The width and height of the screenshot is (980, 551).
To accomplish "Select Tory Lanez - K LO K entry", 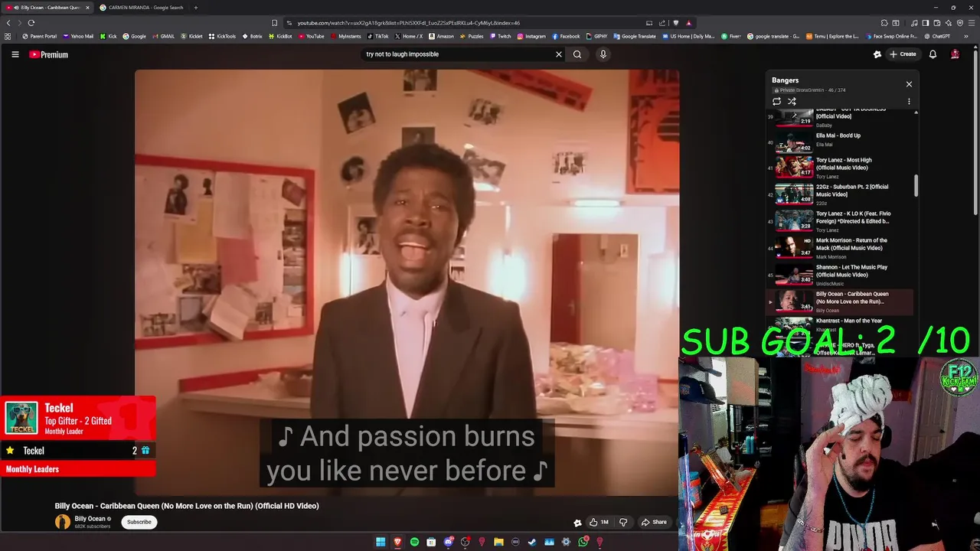I will click(841, 220).
